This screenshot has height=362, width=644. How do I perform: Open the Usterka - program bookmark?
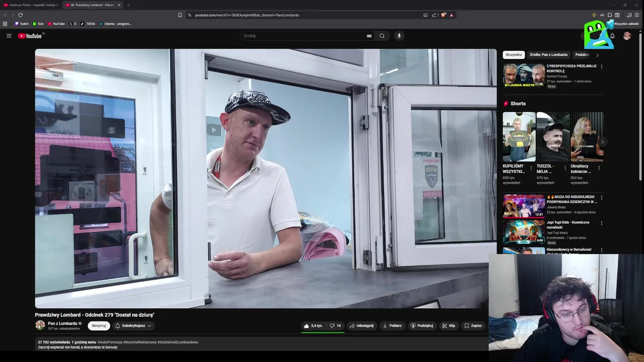pyautogui.click(x=115, y=24)
